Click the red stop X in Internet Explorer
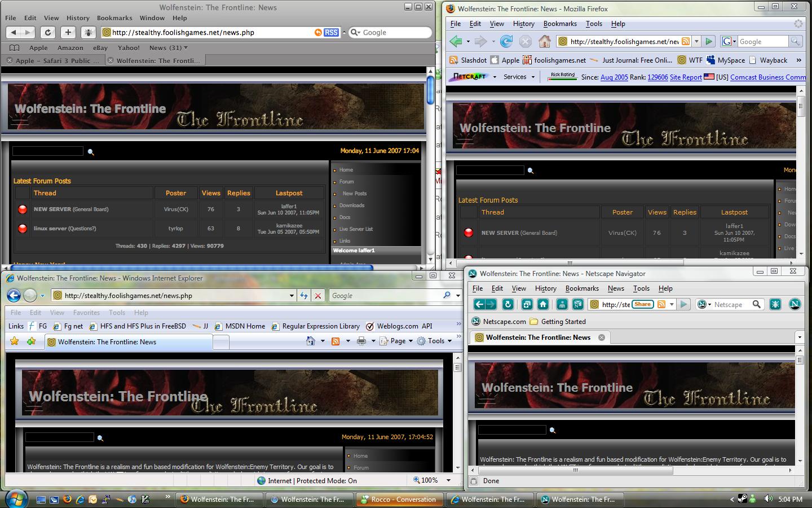Image resolution: width=812 pixels, height=508 pixels. 318,295
